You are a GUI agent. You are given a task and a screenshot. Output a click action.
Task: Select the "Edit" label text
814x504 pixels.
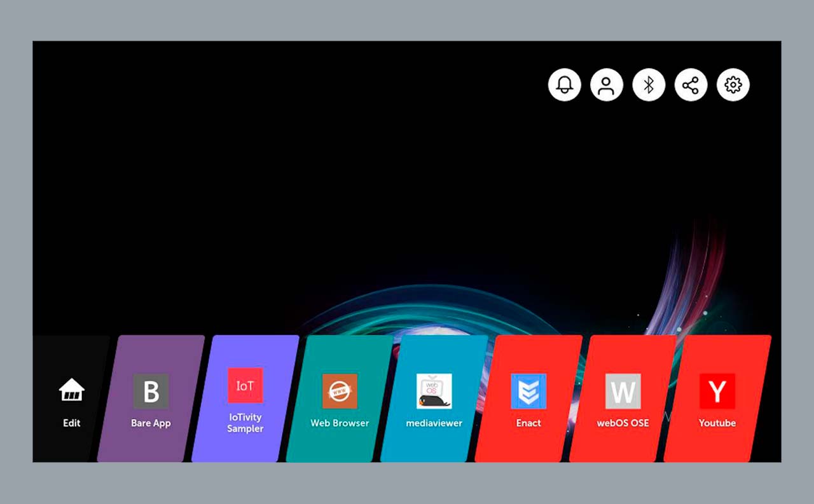click(x=72, y=423)
